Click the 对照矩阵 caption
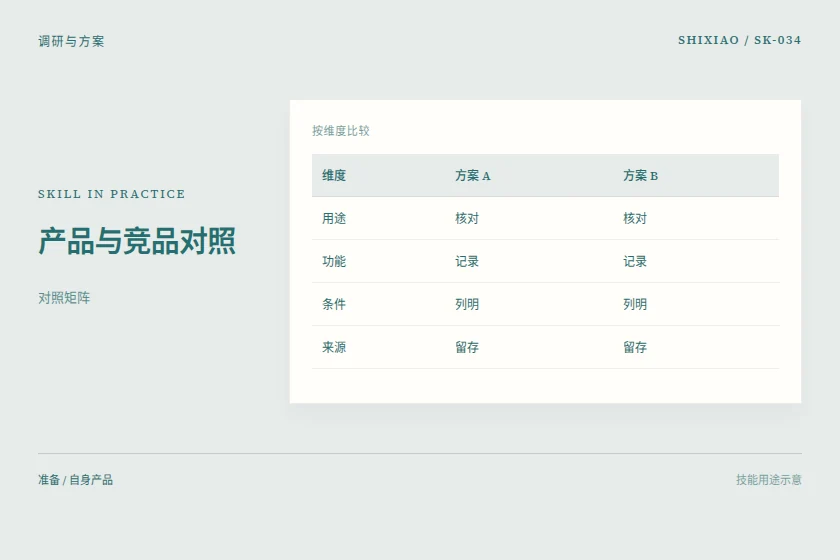Image resolution: width=840 pixels, height=560 pixels. [x=64, y=298]
